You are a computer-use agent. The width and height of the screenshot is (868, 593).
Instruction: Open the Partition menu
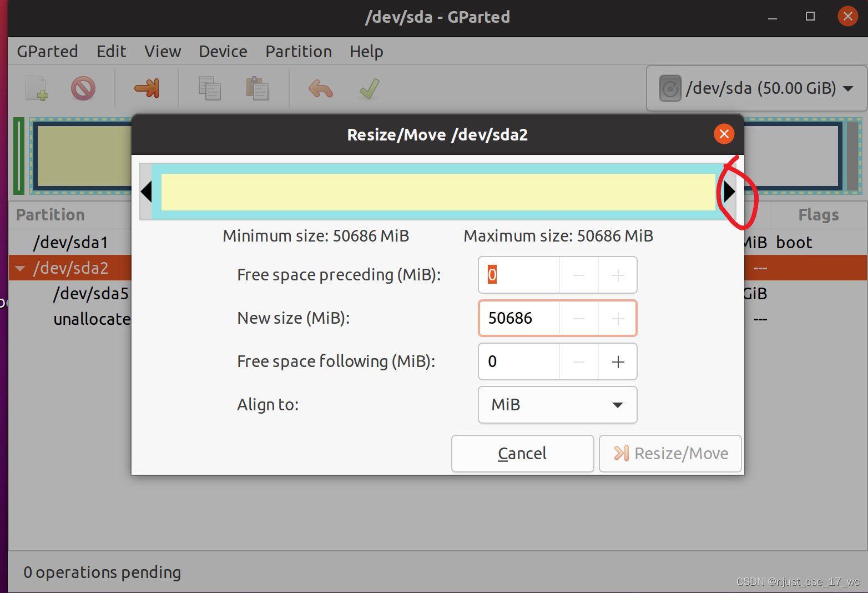tap(299, 52)
